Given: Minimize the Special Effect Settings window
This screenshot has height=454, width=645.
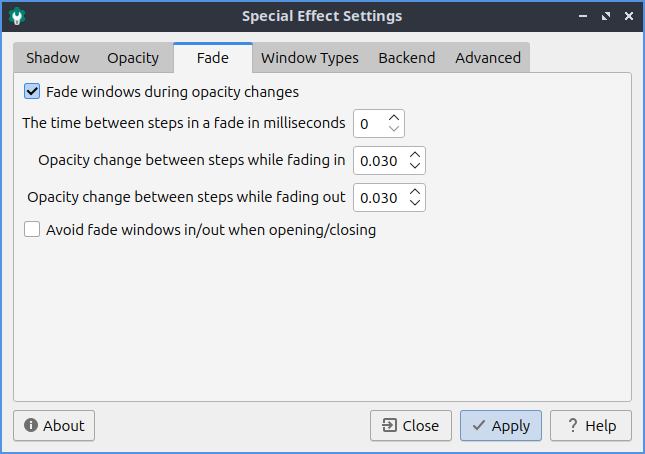Looking at the screenshot, I should pos(582,16).
